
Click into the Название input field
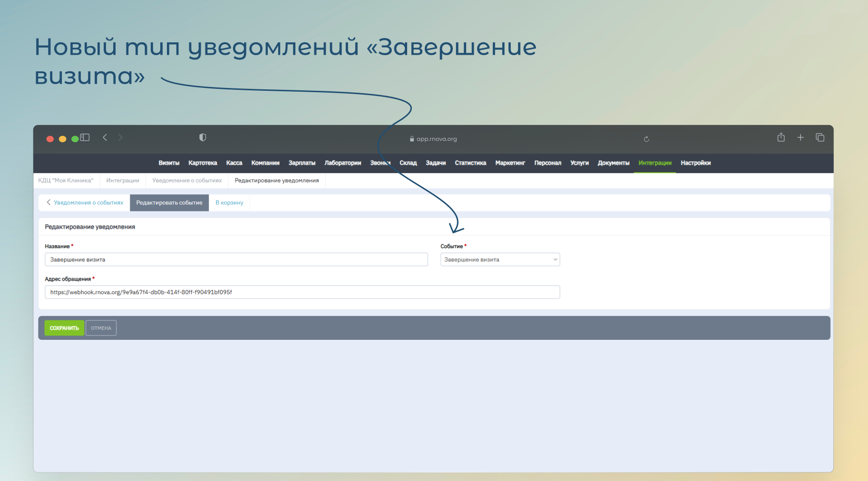[236, 260]
